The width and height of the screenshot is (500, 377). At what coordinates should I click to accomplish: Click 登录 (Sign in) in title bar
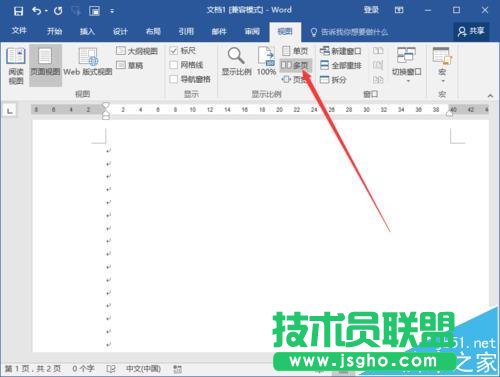click(371, 10)
